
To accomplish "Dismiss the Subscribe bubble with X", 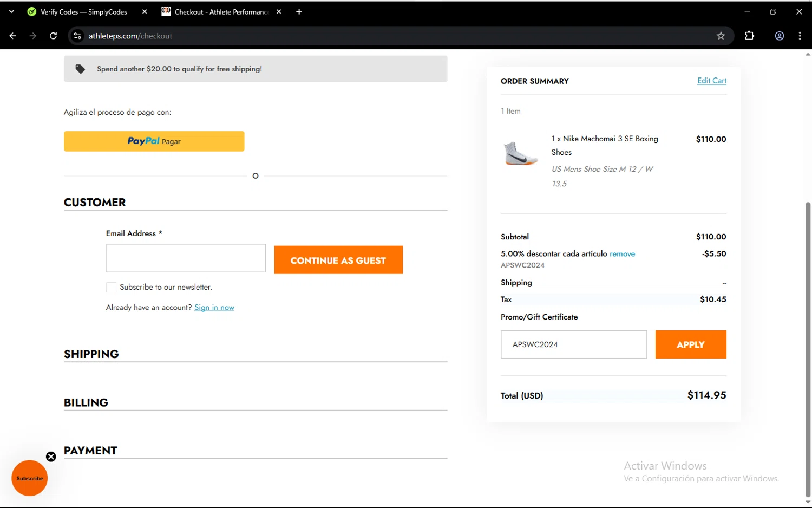I will pos(51,457).
